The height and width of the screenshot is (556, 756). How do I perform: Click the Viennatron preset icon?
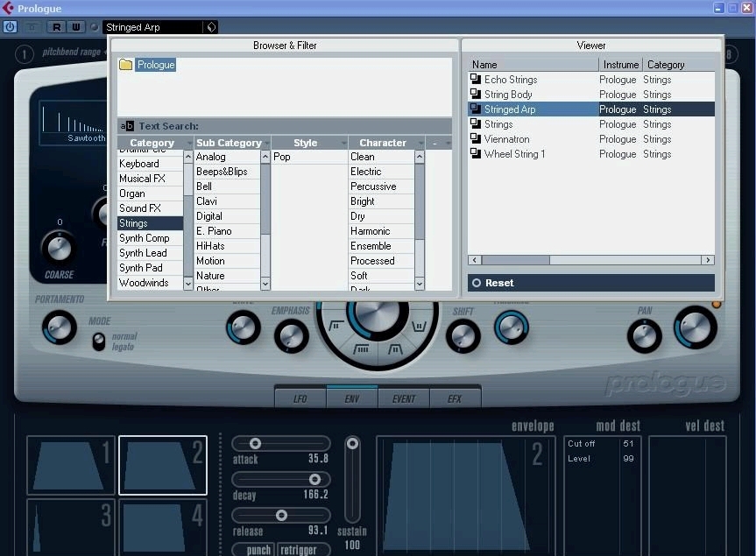[x=476, y=138]
